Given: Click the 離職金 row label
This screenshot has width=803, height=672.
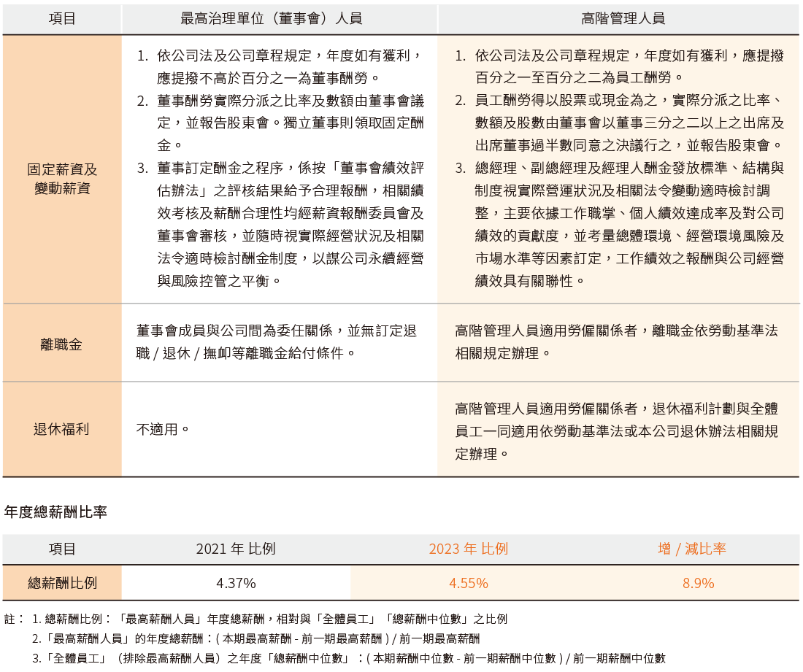Looking at the screenshot, I should click(x=61, y=344).
